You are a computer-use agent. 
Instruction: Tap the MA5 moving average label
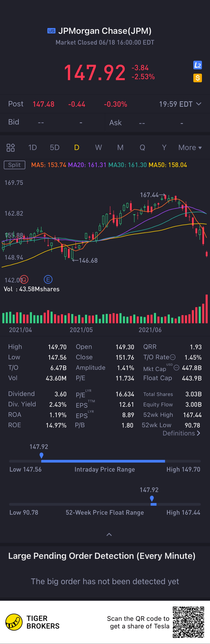[x=49, y=165]
